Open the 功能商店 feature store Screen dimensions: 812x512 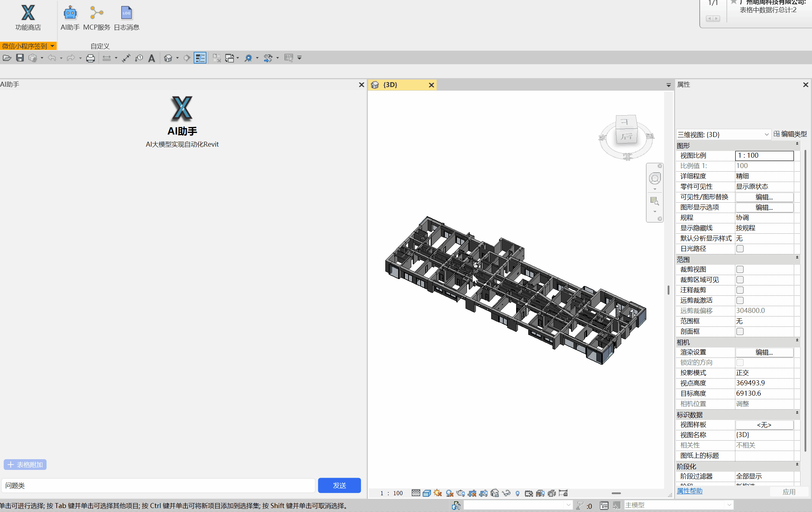[x=28, y=17]
